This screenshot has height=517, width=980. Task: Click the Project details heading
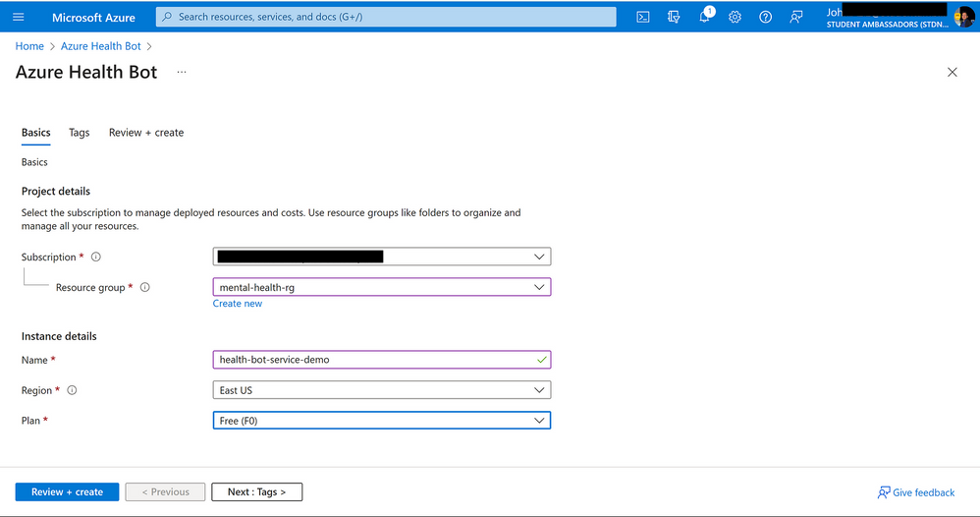coord(56,192)
